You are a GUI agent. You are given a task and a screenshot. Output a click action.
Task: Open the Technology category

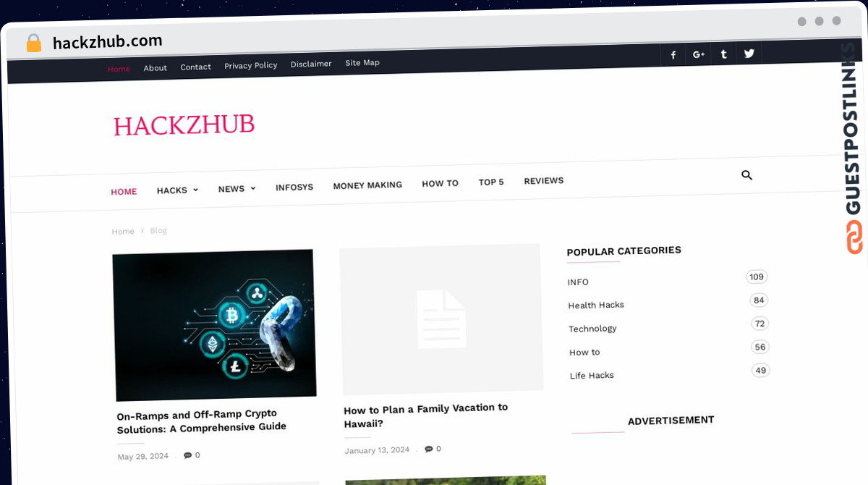pyautogui.click(x=592, y=329)
